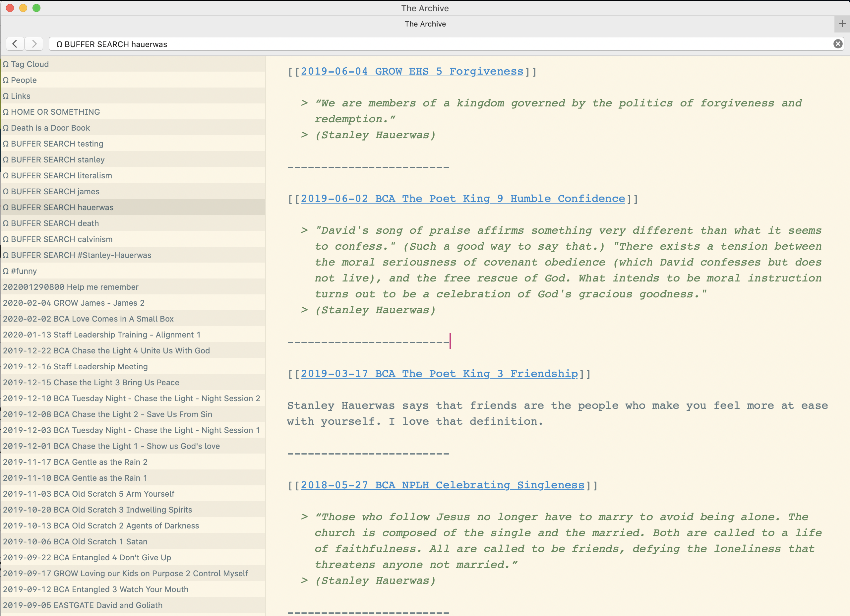Open EASTGATE David and Goliath note
The width and height of the screenshot is (850, 616).
(133, 605)
